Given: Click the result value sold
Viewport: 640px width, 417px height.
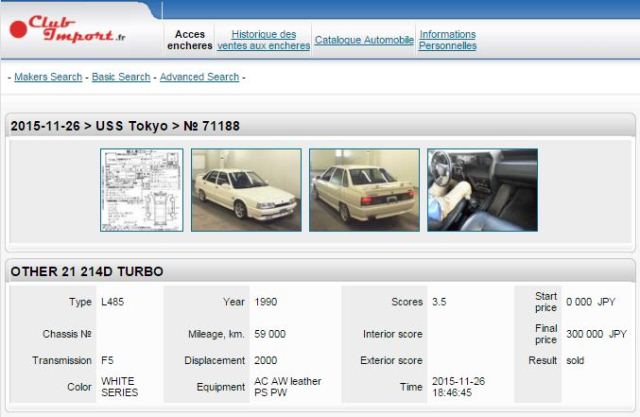Looking at the screenshot, I should point(574,360).
